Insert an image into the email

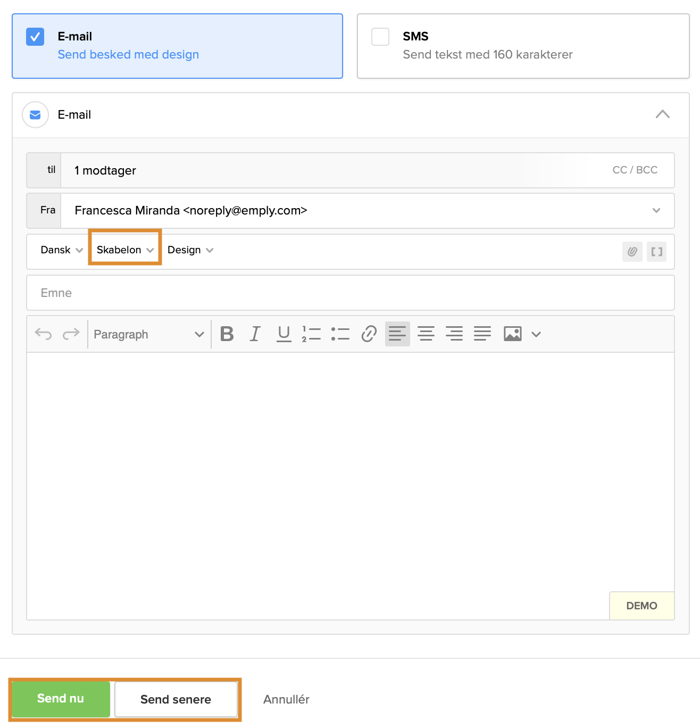512,334
